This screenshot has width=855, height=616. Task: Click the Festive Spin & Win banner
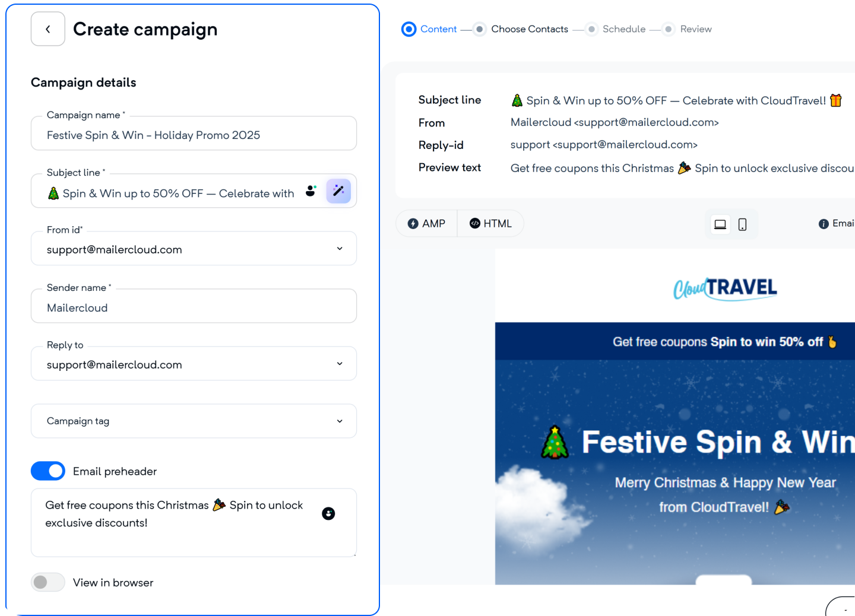(x=675, y=472)
